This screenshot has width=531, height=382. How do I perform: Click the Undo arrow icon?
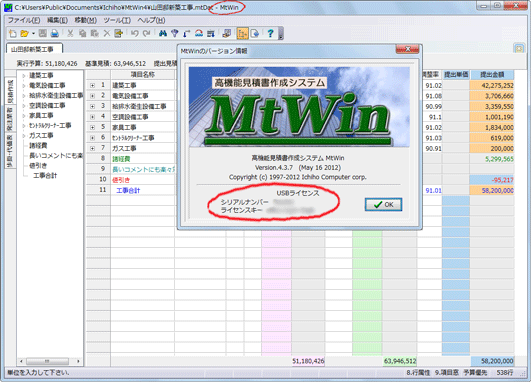pyautogui.click(x=134, y=33)
